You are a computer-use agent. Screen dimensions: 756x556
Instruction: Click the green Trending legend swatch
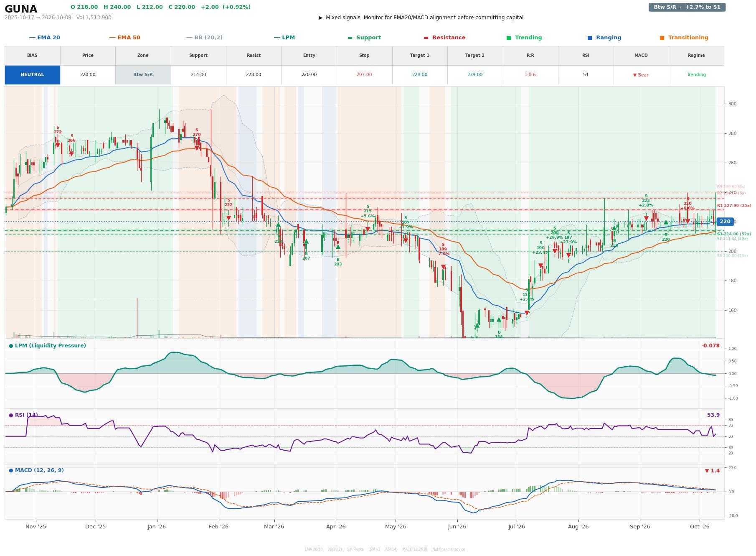tap(509, 38)
